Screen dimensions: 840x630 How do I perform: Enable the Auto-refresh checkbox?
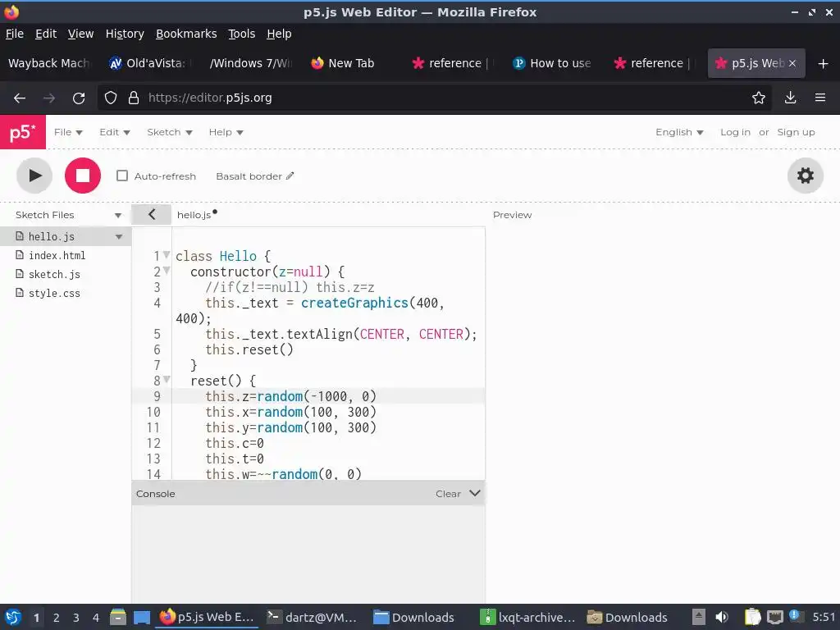[x=122, y=176]
